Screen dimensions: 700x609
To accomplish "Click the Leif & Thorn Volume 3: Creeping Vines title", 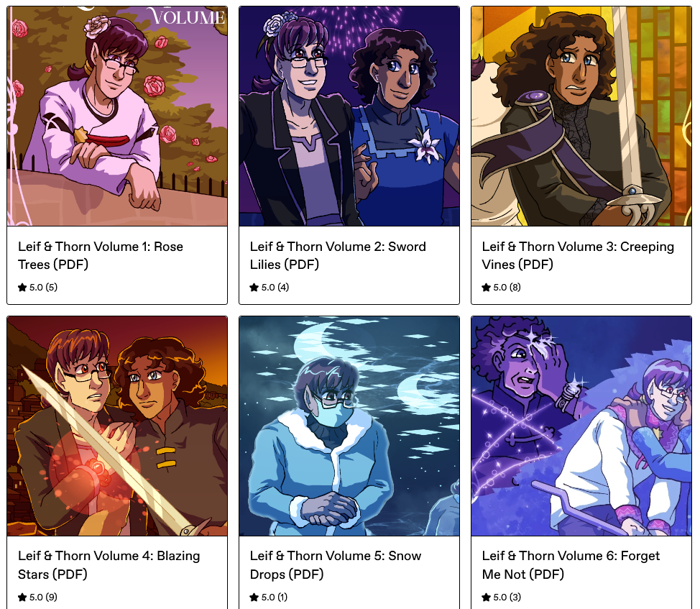I will click(x=578, y=255).
